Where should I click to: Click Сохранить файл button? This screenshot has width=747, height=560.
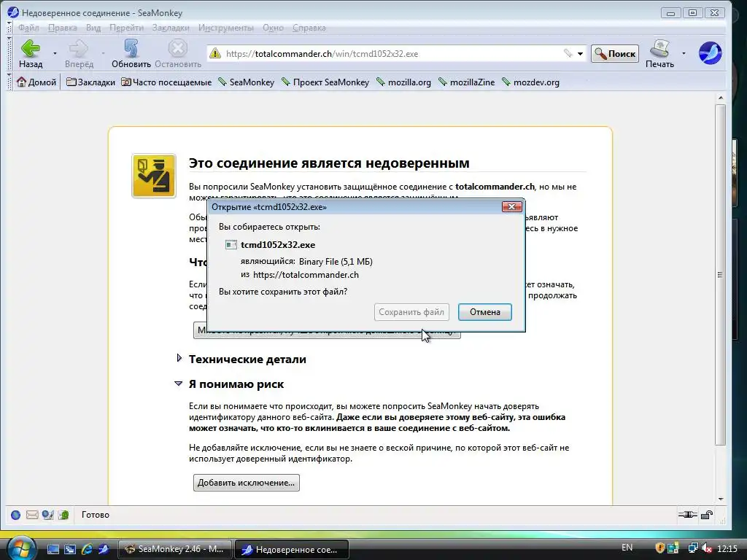411,312
